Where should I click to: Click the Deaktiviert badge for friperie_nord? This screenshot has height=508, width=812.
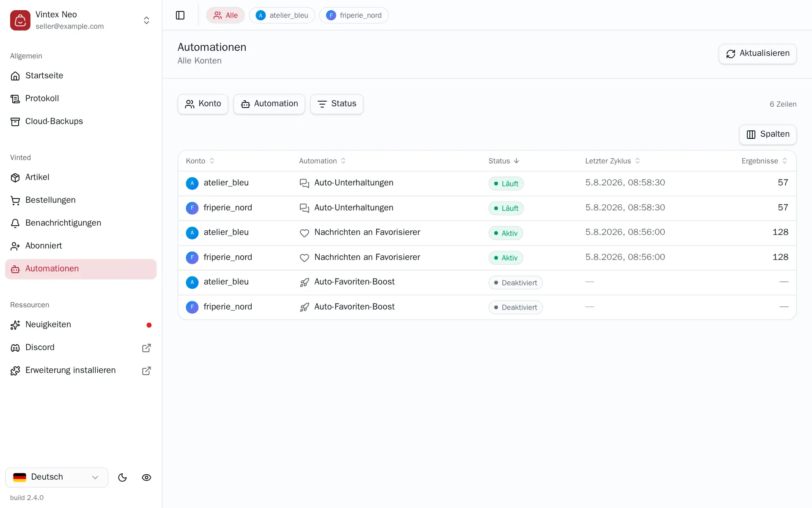pos(515,307)
